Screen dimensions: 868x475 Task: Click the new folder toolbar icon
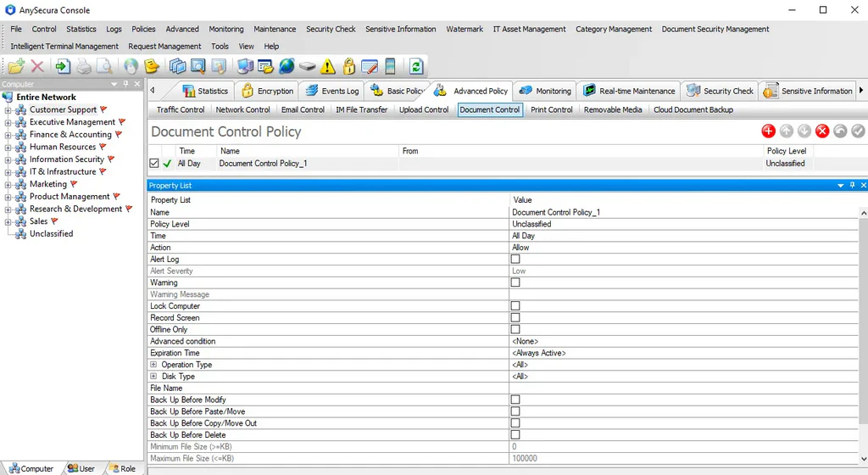(16, 66)
